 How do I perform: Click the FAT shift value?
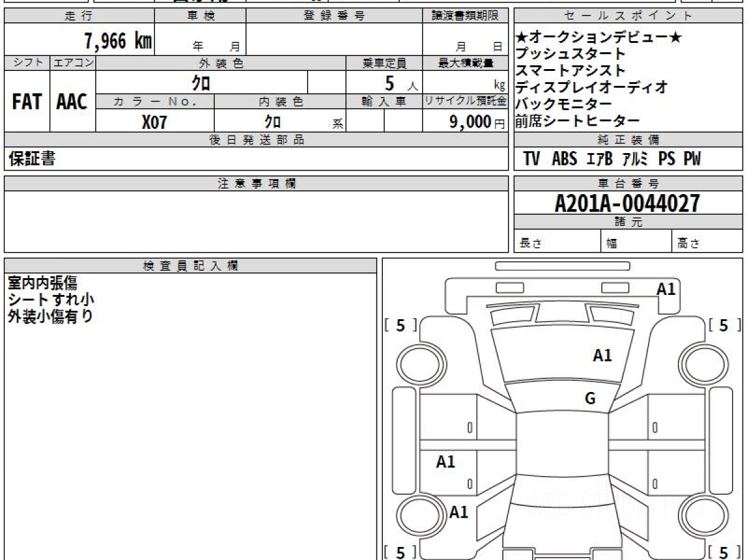pyautogui.click(x=27, y=102)
